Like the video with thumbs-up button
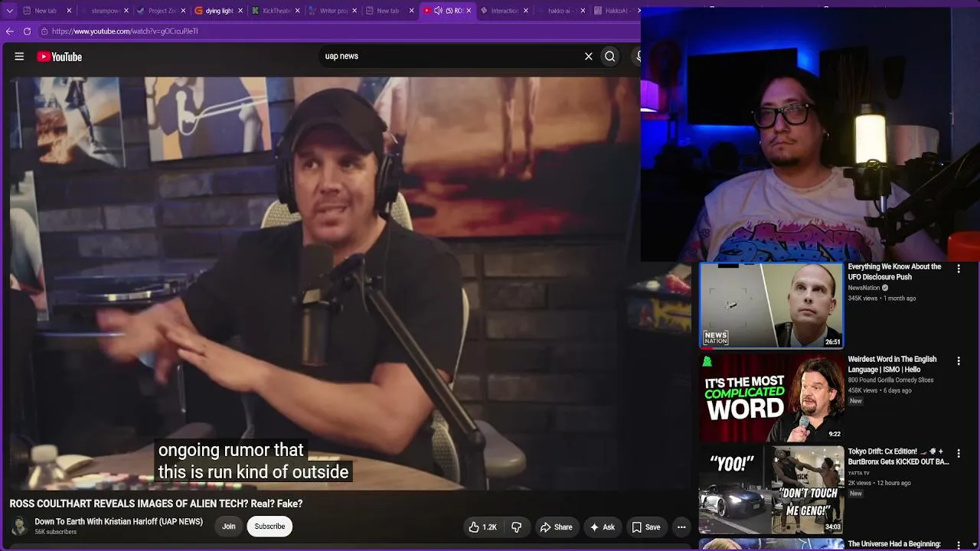 483,527
